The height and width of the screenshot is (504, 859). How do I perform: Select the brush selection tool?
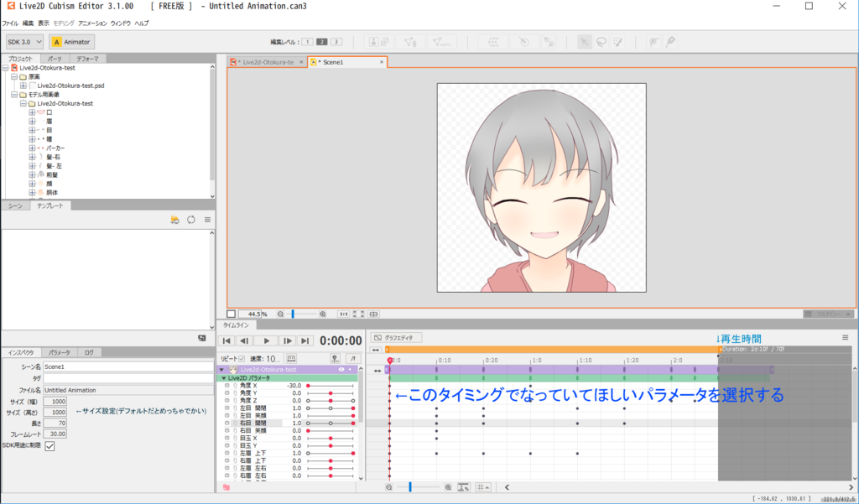(618, 42)
